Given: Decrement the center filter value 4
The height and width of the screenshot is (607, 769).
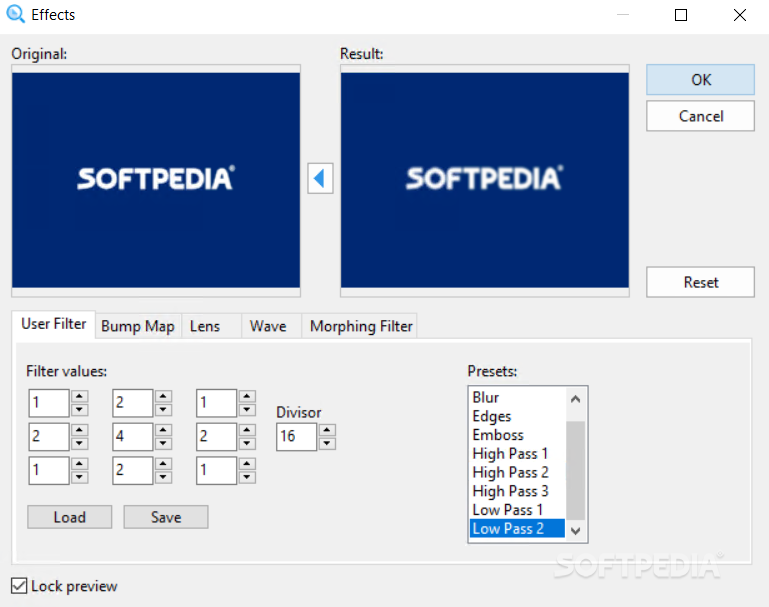Looking at the screenshot, I should (163, 444).
